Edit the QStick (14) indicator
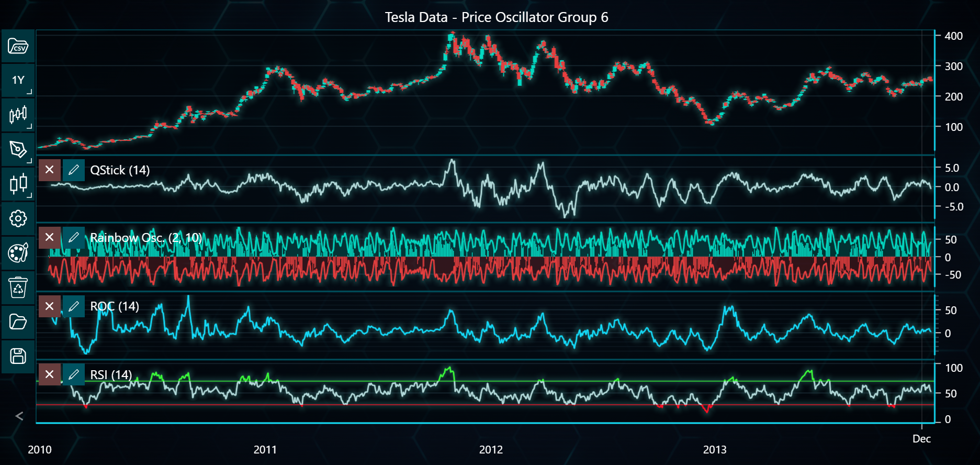The image size is (980, 465). pos(74,170)
